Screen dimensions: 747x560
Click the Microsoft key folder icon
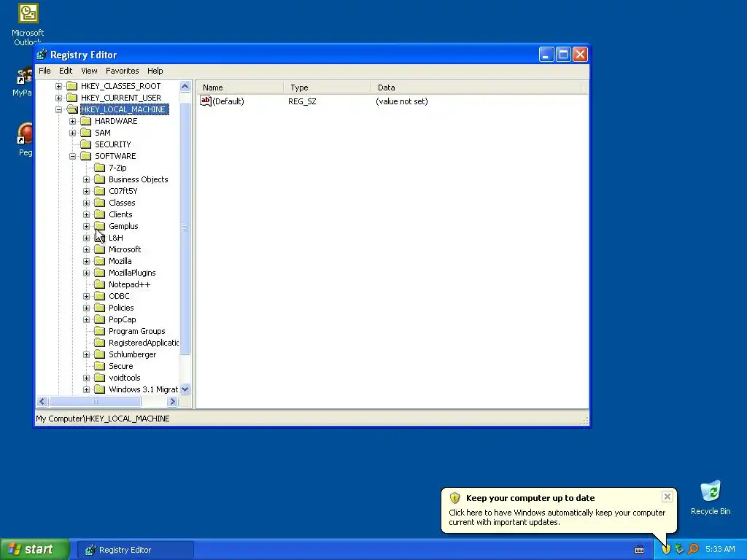(x=99, y=249)
